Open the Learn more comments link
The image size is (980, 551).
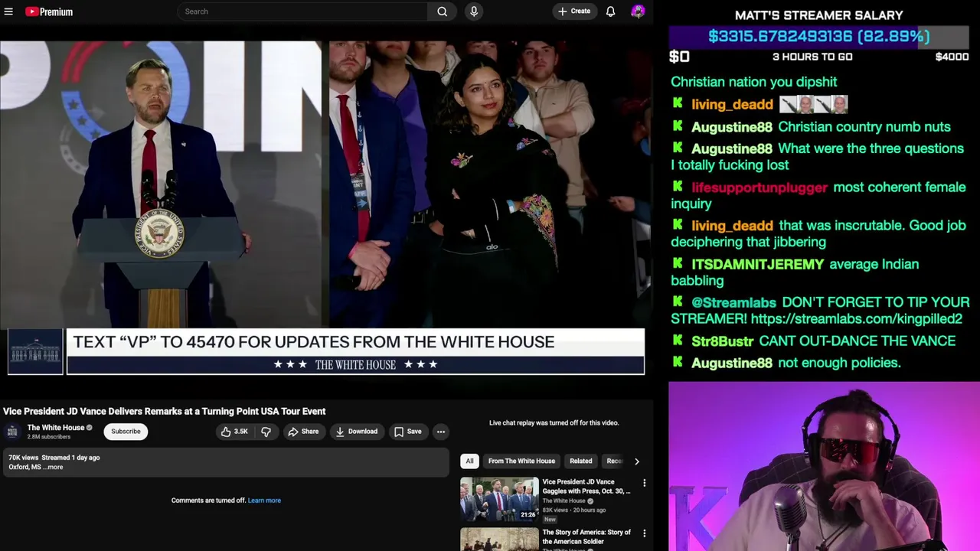pyautogui.click(x=264, y=500)
